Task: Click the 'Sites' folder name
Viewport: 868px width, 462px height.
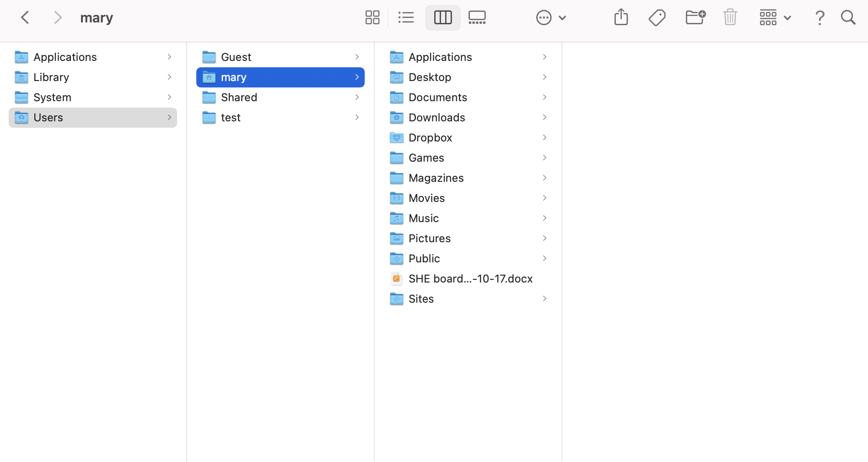Action: point(421,299)
